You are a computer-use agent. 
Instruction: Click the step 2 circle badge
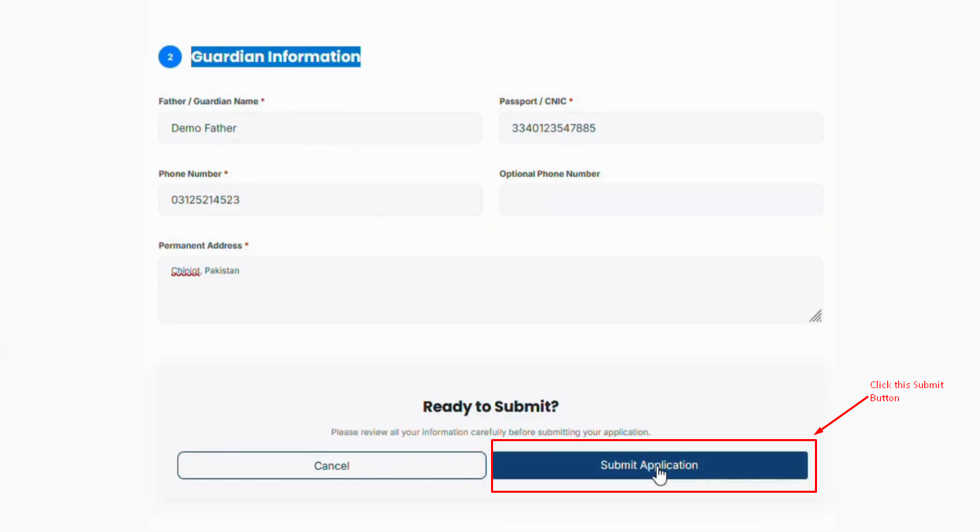170,57
